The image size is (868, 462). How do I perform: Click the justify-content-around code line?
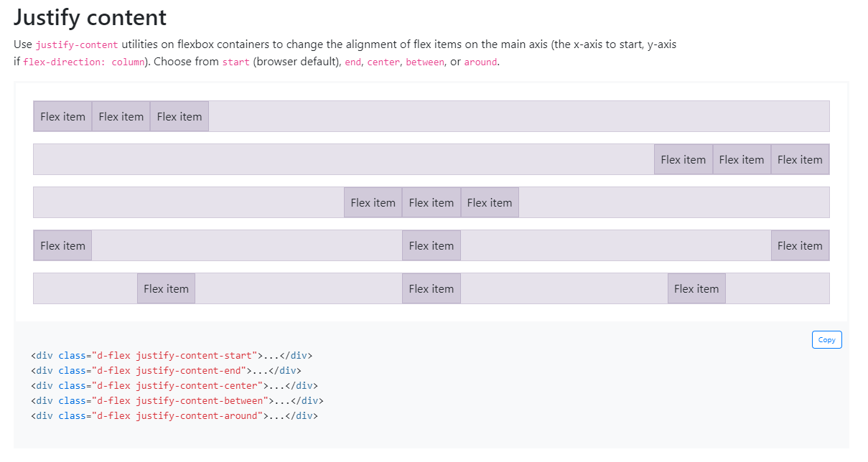point(174,416)
